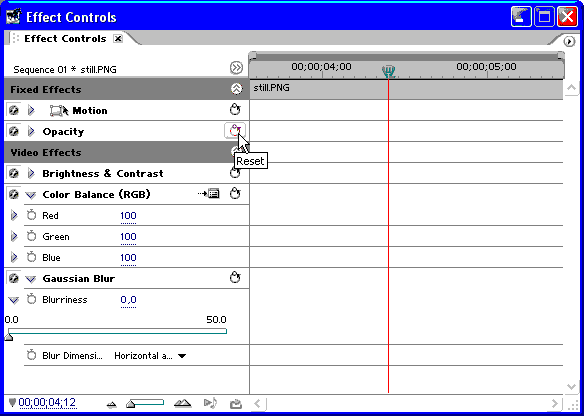Click the horizontal scrollbar right arrow
The image size is (584, 416).
(555, 403)
